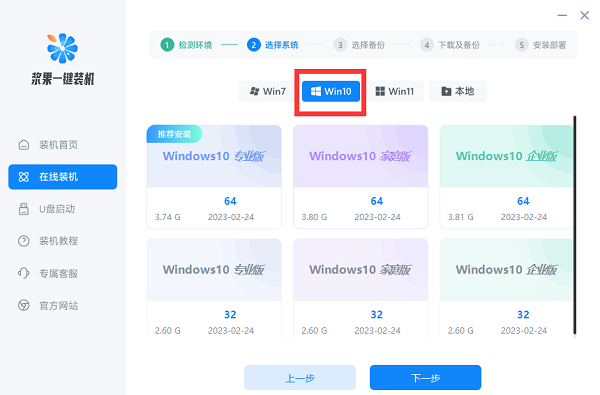600x395 pixels.
Task: Switch to the 本地 tab
Action: pyautogui.click(x=458, y=91)
